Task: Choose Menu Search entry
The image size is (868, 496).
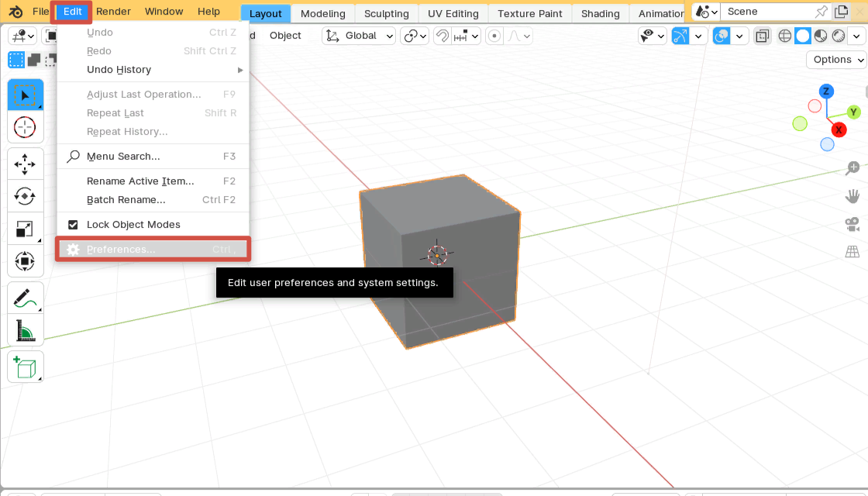Action: 153,157
